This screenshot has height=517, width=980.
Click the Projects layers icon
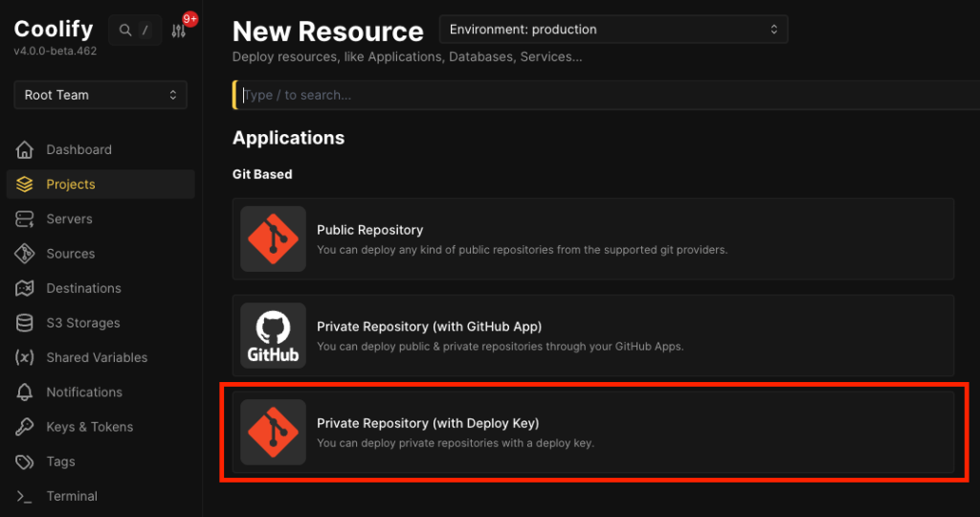24,185
